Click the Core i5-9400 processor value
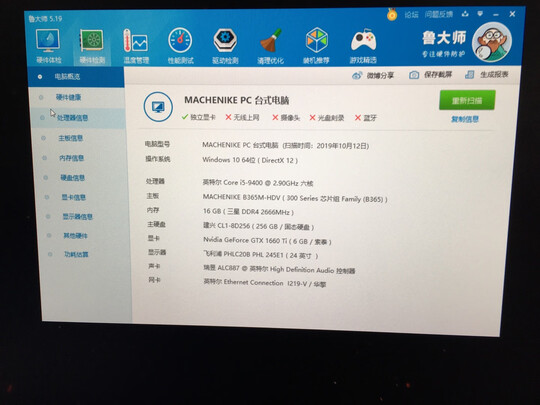Viewport: 540px width, 405px height. tap(258, 183)
